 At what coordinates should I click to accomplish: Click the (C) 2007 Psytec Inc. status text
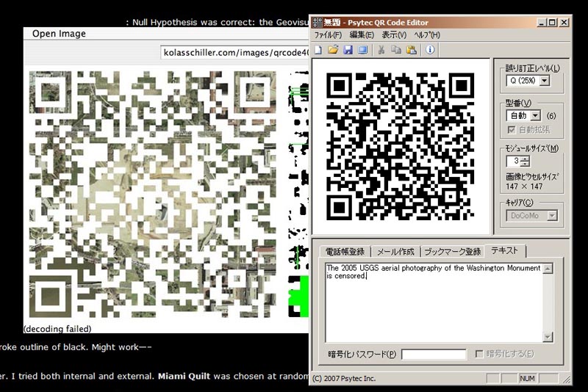click(x=344, y=379)
